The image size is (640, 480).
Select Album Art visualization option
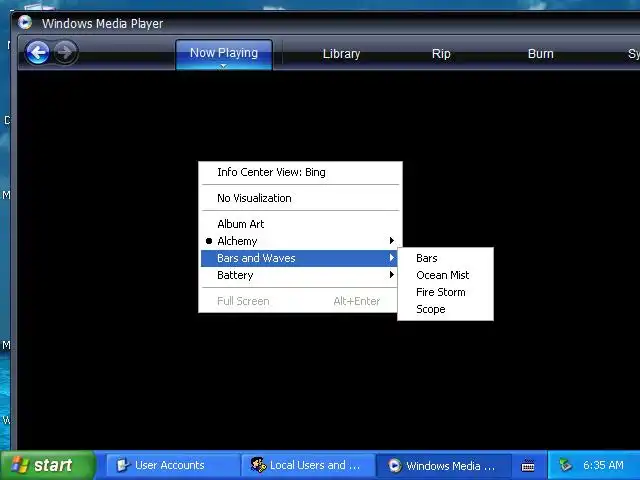(300, 224)
